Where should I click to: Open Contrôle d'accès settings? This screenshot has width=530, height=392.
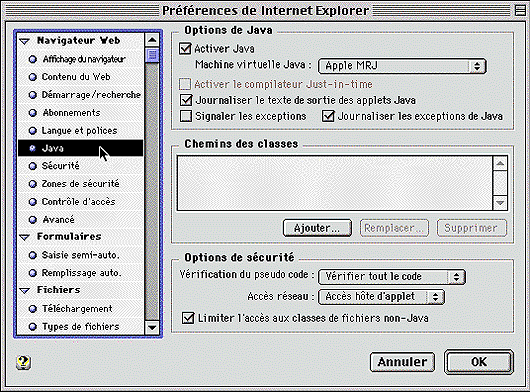pos(80,202)
